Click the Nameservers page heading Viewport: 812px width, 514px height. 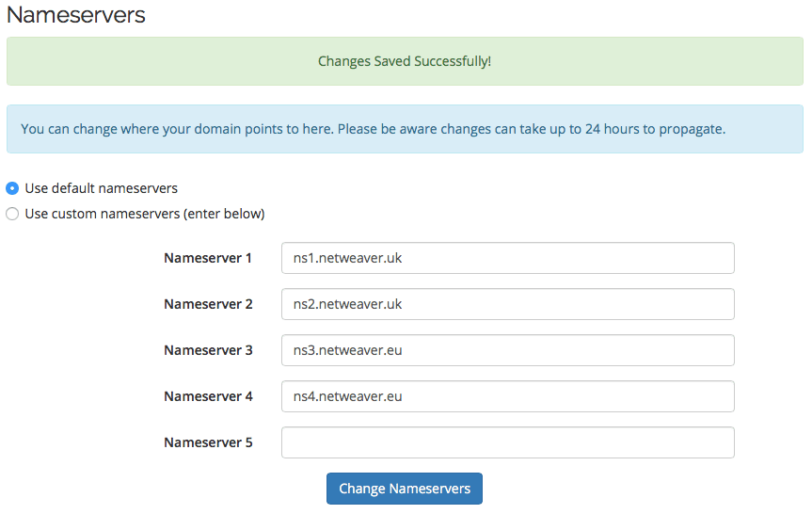(x=75, y=14)
